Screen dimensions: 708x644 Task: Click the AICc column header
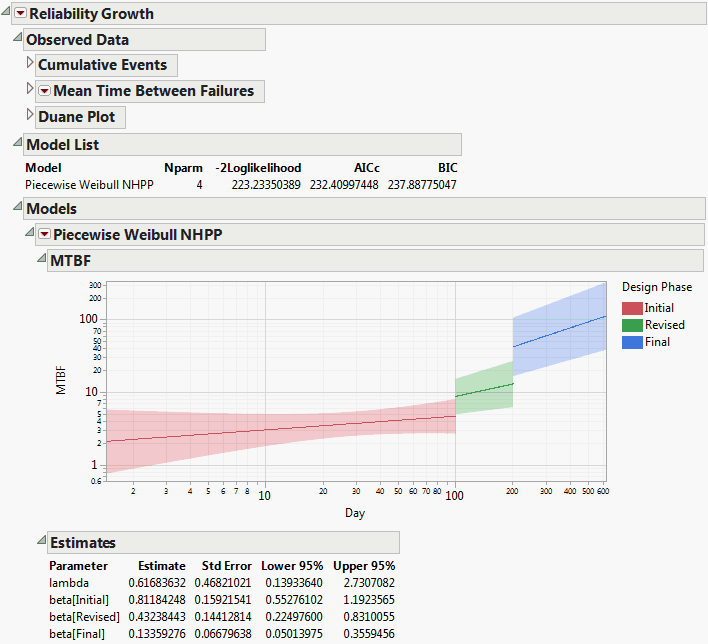pos(365,168)
